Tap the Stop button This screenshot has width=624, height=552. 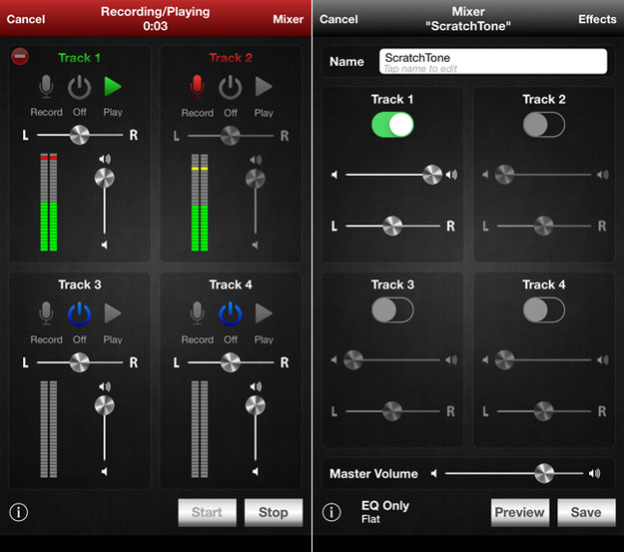273,512
